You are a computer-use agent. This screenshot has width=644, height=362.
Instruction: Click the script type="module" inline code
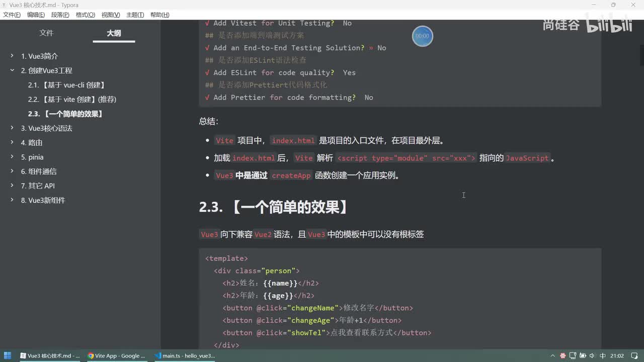pos(406,158)
